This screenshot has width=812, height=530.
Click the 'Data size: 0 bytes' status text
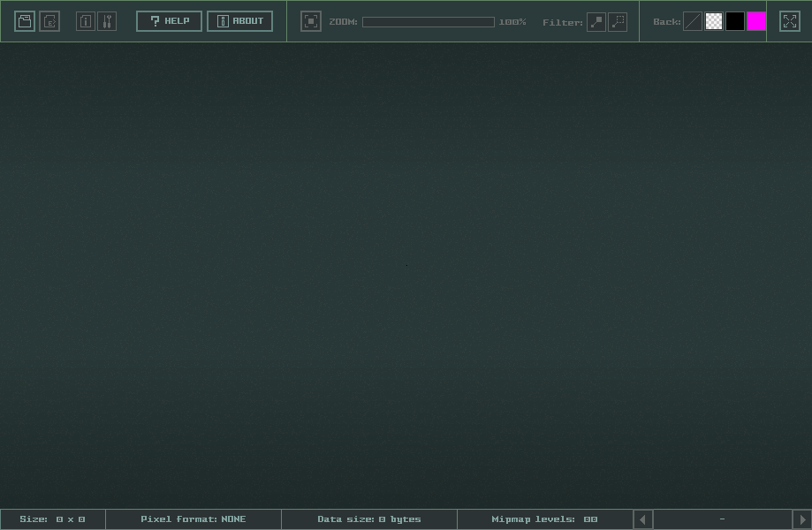click(369, 519)
